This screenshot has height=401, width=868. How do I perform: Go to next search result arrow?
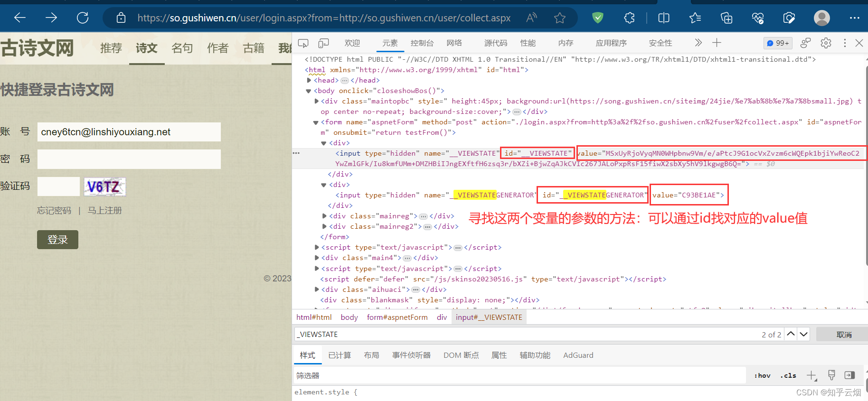click(803, 334)
